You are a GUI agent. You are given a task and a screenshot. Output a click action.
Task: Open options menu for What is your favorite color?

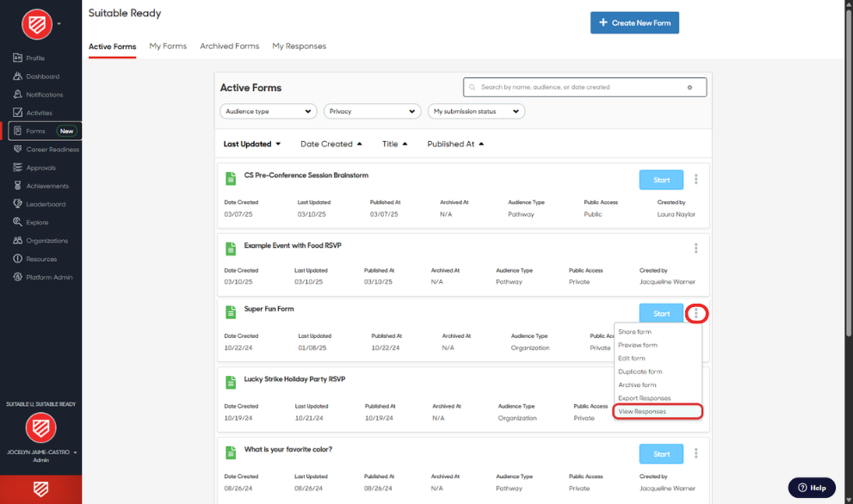click(x=695, y=453)
